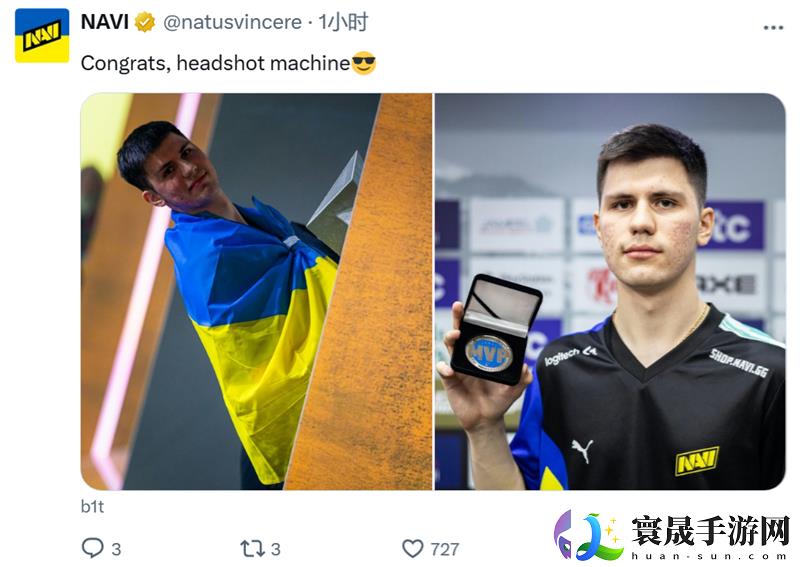Open the three-dot more options menu

click(773, 28)
